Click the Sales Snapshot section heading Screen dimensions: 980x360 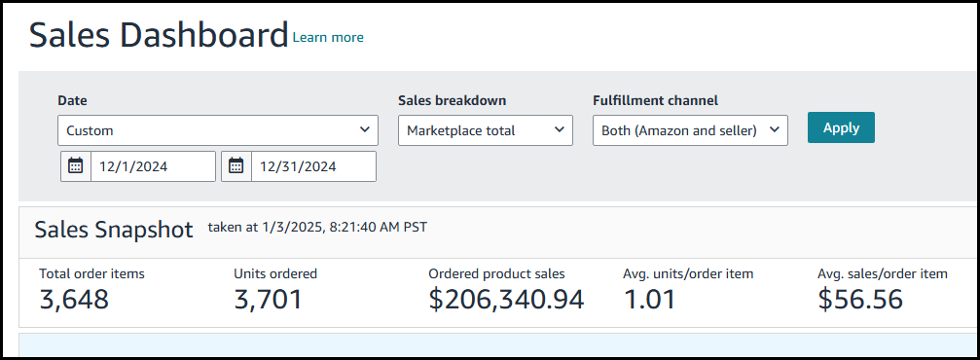[x=114, y=230]
